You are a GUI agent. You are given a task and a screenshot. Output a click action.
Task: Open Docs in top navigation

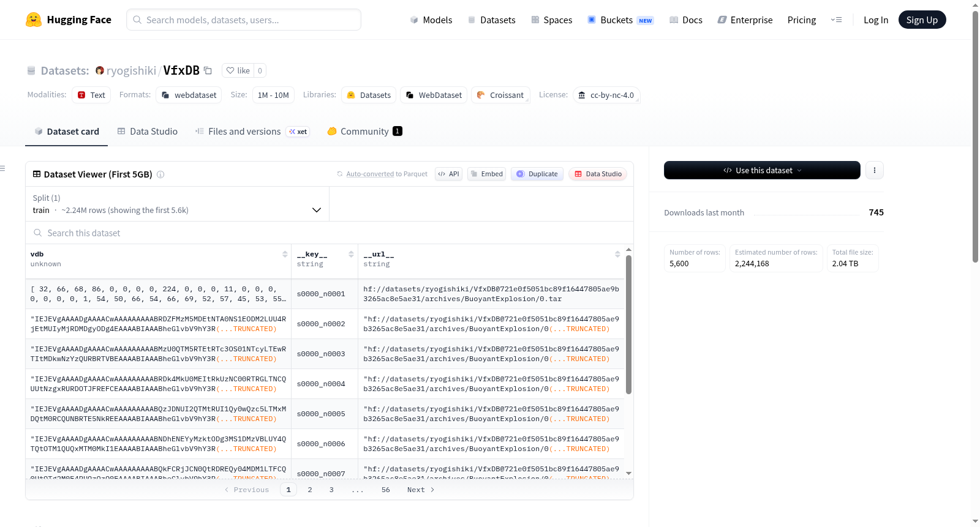pyautogui.click(x=686, y=20)
